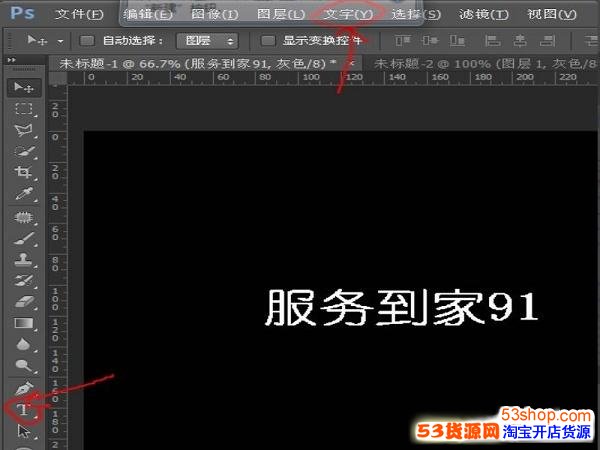Select the Brush tool
600x450 pixels.
24,238
